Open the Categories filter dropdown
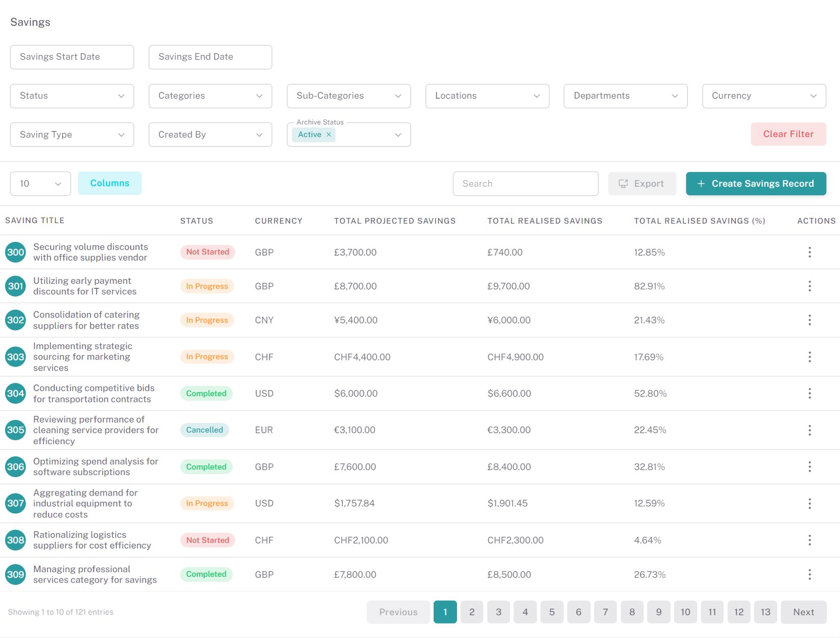 tap(210, 96)
